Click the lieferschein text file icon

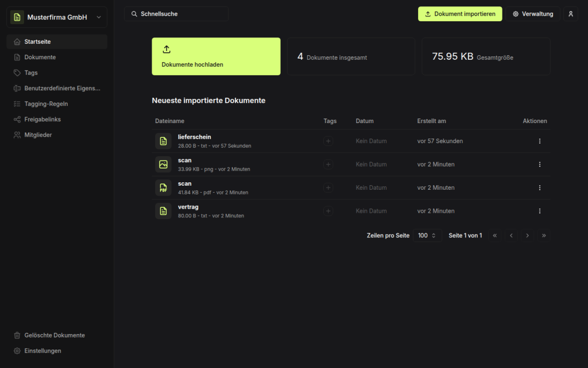coord(163,141)
